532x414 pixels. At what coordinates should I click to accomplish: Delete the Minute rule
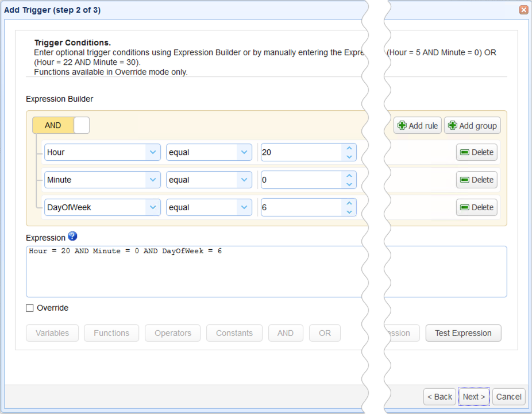pos(476,180)
